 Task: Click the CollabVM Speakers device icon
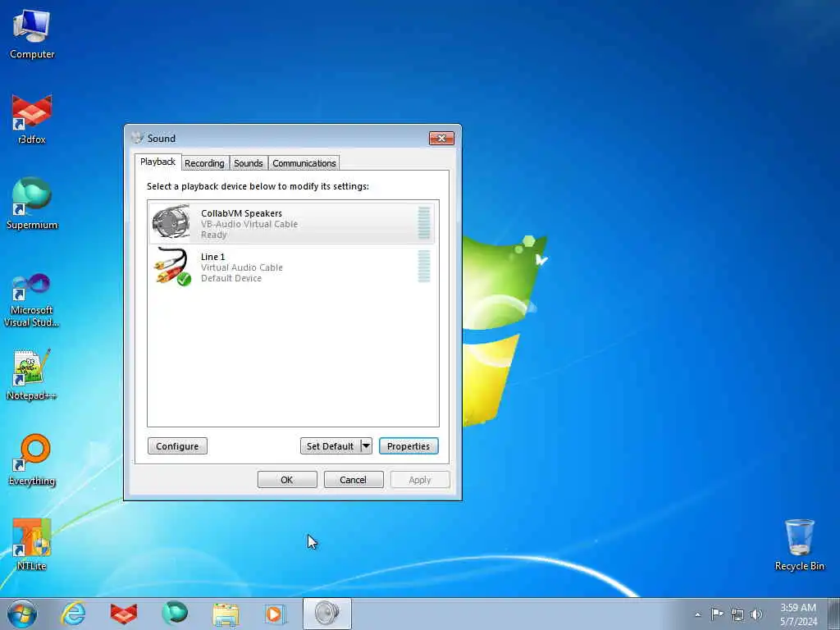(171, 223)
